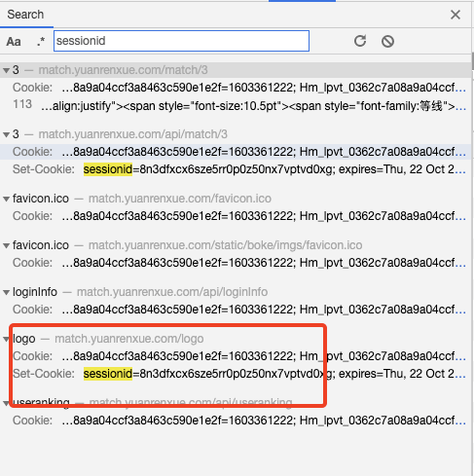
Task: Open Cookie result under static/boke/imgs/favicon.ico
Action: pyautogui.click(x=236, y=263)
